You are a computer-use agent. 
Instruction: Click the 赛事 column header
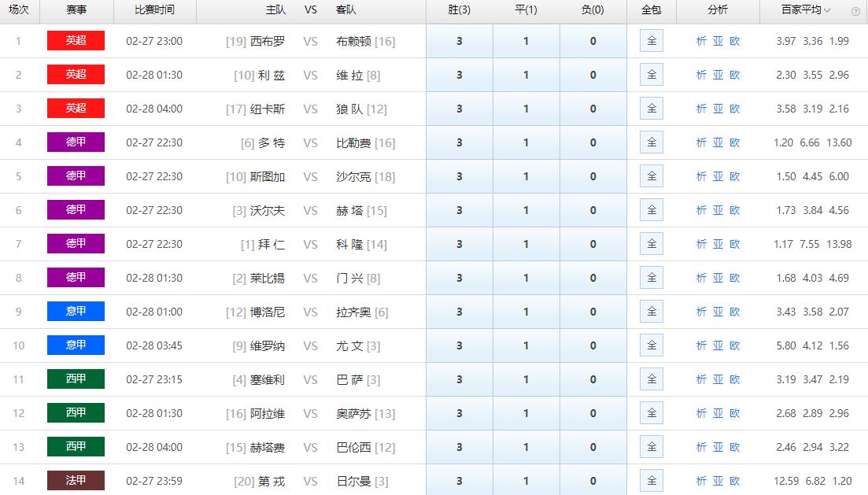click(x=76, y=10)
